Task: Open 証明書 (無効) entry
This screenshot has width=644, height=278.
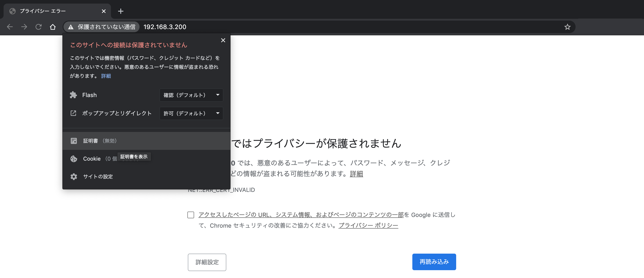Action: pyautogui.click(x=146, y=141)
